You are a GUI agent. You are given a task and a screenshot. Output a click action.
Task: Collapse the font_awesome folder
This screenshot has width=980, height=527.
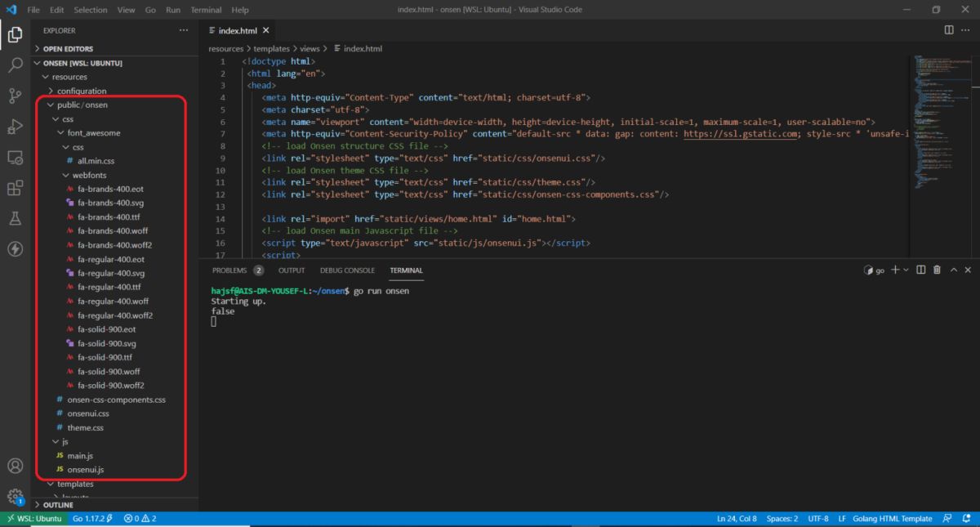tap(114, 132)
